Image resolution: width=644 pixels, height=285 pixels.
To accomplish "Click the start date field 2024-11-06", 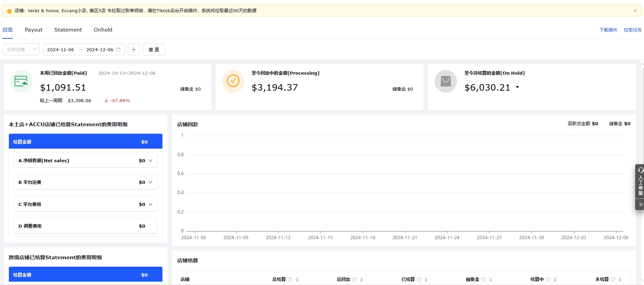I will pos(60,50).
